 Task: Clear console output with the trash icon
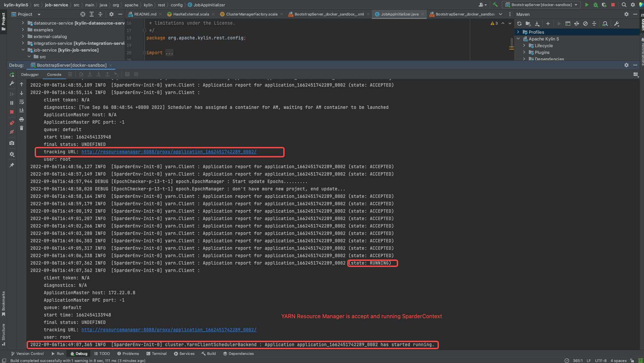pos(22,128)
